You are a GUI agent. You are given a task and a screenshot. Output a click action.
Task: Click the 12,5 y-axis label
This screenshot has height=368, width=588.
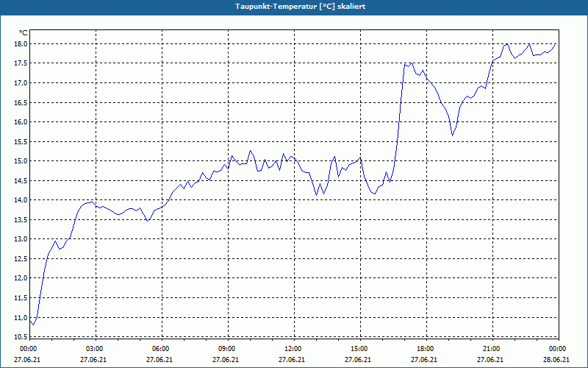[21, 259]
